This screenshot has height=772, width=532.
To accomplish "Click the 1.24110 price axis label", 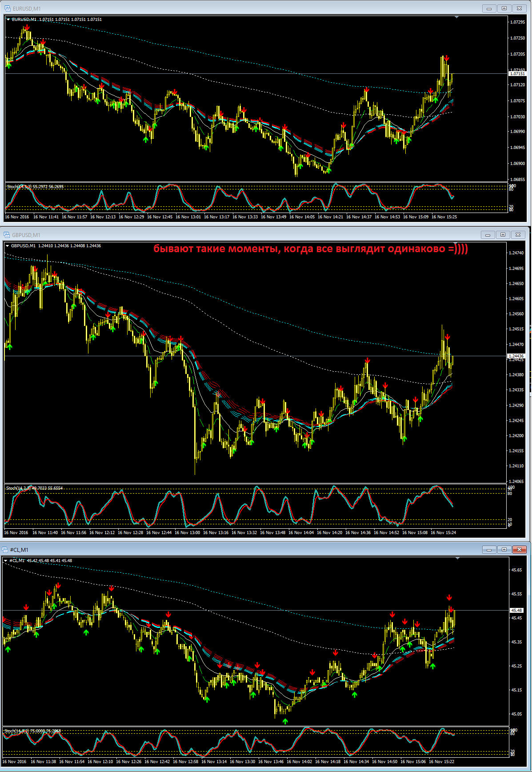I will [x=516, y=466].
